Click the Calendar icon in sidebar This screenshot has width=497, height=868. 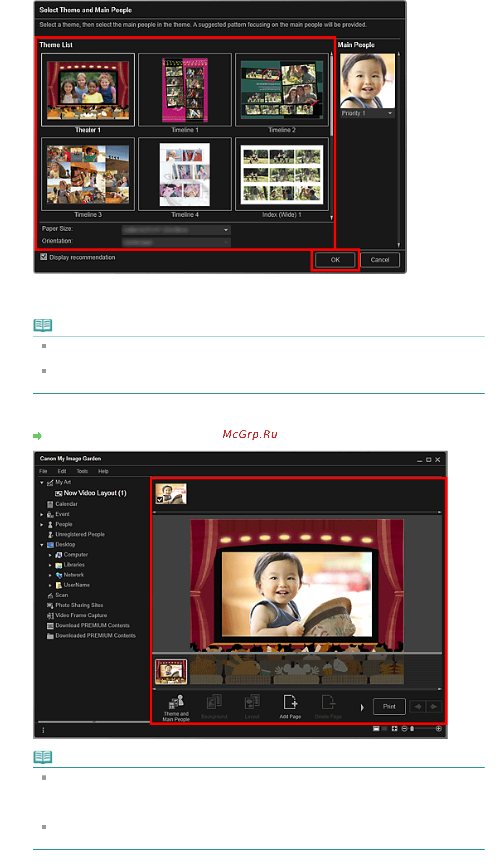(50, 504)
